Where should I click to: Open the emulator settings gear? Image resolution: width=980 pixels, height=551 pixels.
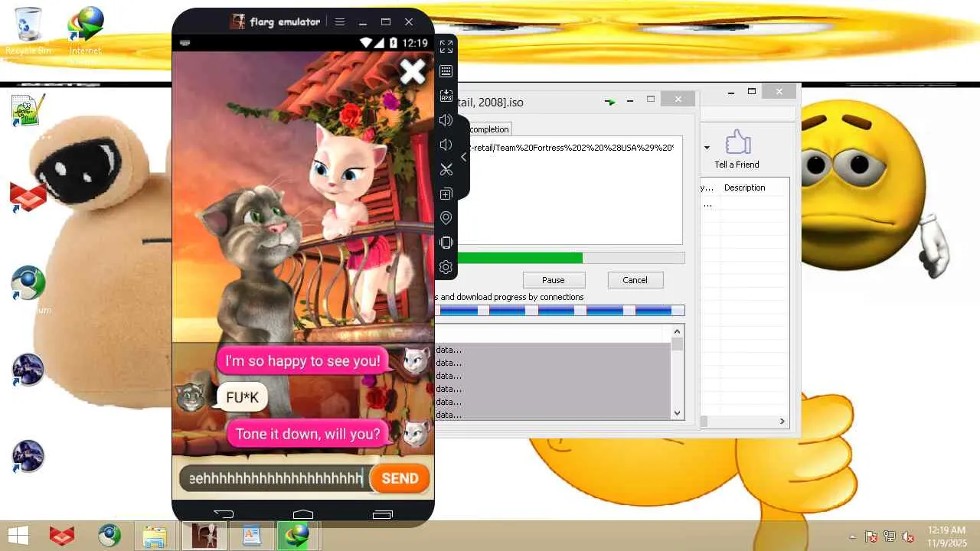pos(446,267)
